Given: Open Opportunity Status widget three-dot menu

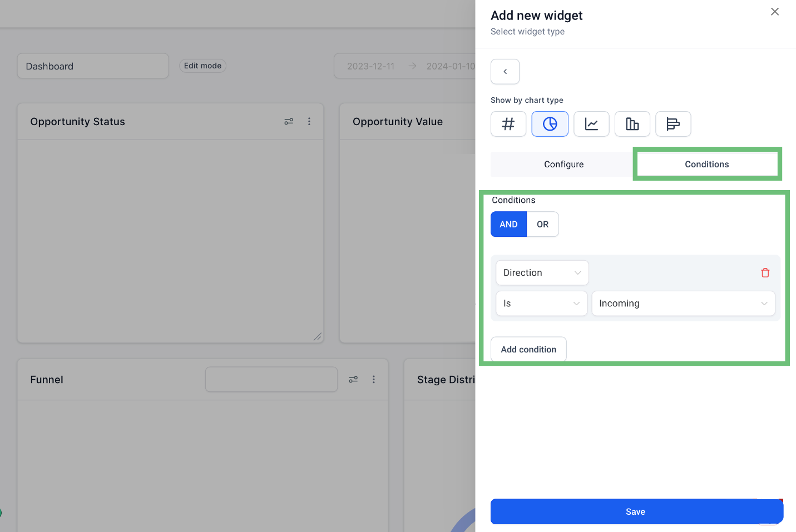Looking at the screenshot, I should click(309, 121).
